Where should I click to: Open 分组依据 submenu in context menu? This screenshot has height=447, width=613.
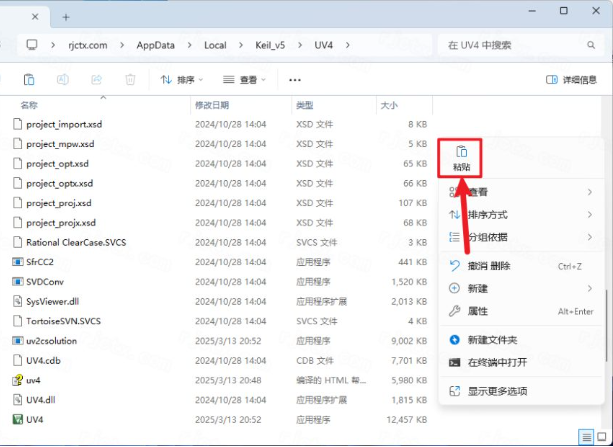521,237
